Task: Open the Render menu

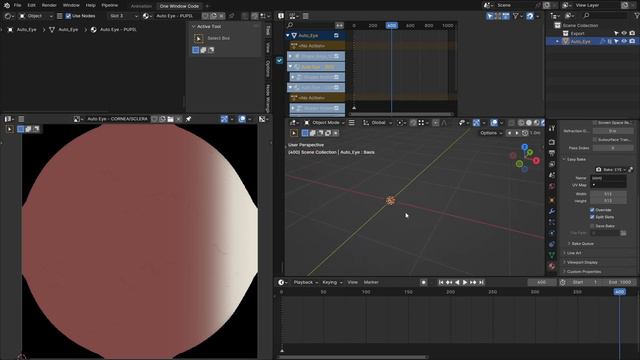Action: [x=49, y=5]
